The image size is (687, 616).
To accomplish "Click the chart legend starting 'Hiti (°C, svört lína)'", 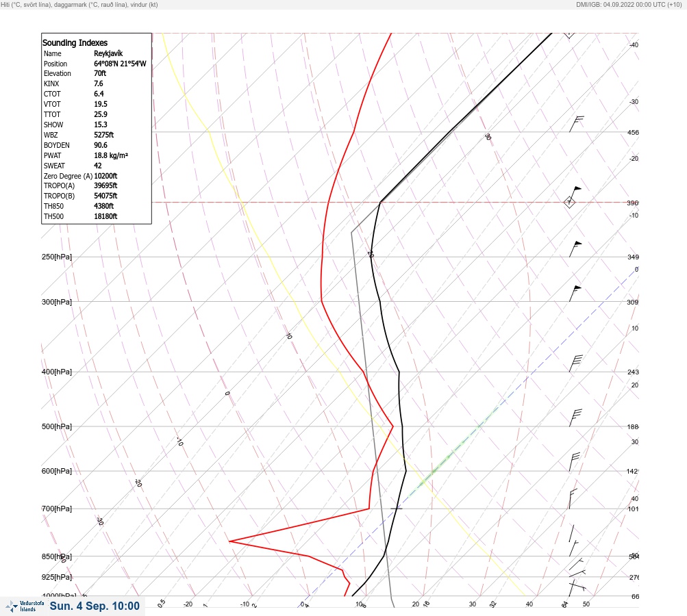I will (x=79, y=4).
